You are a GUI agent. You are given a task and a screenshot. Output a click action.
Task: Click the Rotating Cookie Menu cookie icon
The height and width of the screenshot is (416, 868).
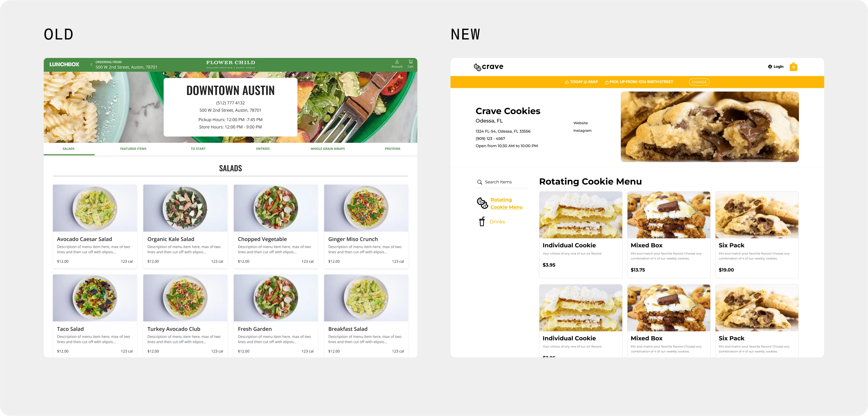(482, 203)
